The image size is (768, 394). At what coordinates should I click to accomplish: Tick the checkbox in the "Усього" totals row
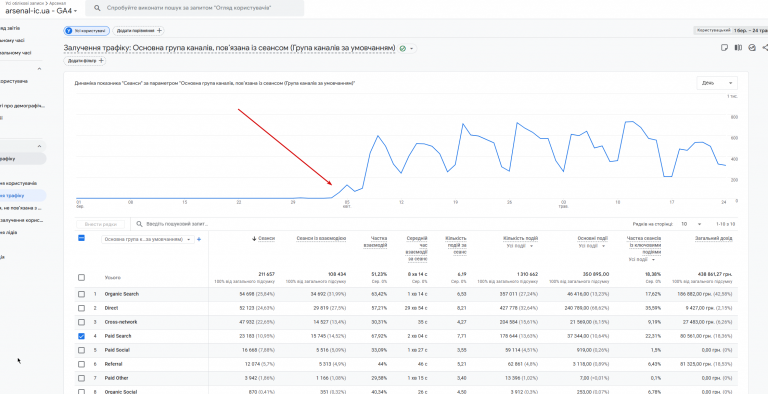coord(81,277)
